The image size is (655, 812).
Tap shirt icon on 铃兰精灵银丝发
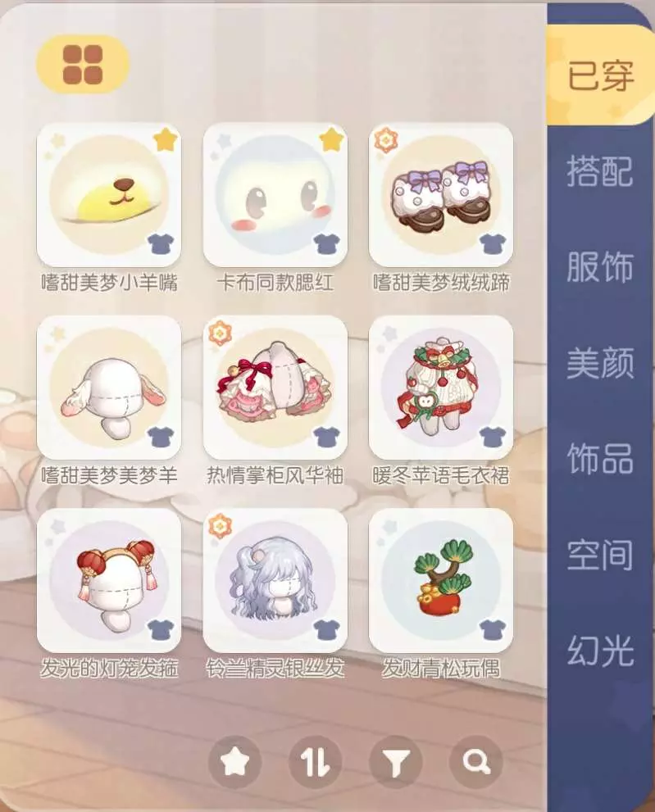pyautogui.click(x=326, y=630)
